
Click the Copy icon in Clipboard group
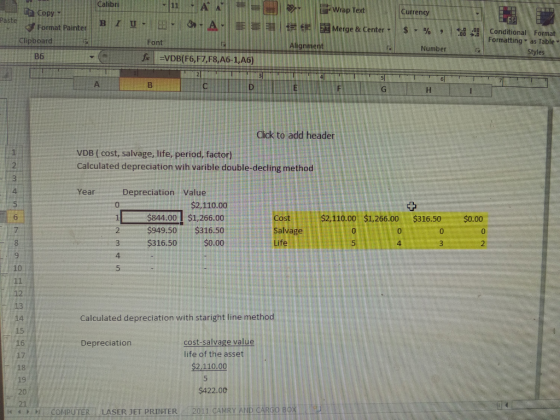point(29,13)
